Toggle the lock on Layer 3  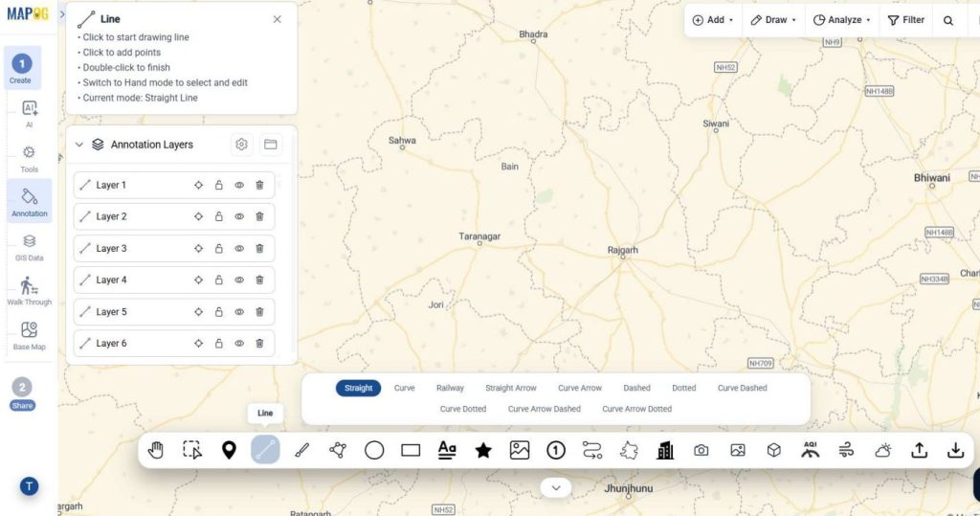pos(219,248)
